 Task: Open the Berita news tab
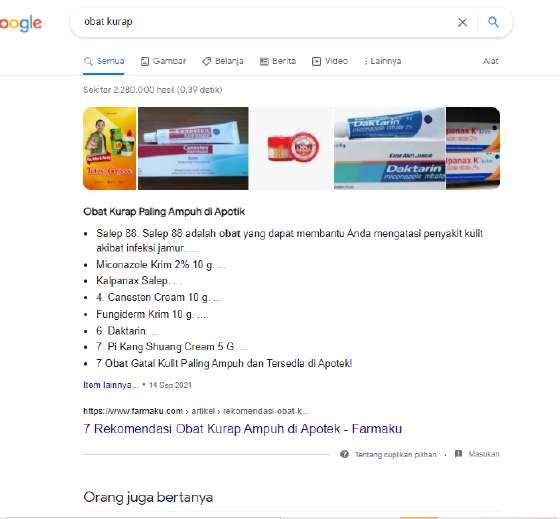coord(278,61)
